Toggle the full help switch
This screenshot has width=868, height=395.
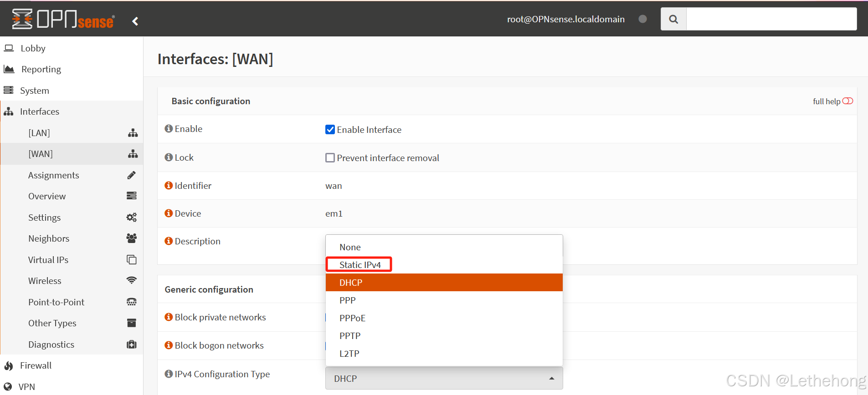click(847, 101)
